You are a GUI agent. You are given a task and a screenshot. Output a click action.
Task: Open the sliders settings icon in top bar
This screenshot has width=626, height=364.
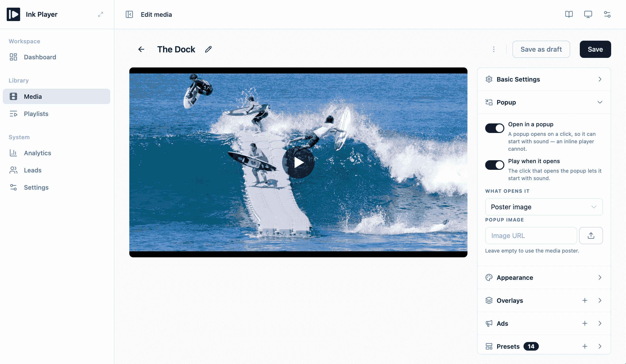pos(607,14)
